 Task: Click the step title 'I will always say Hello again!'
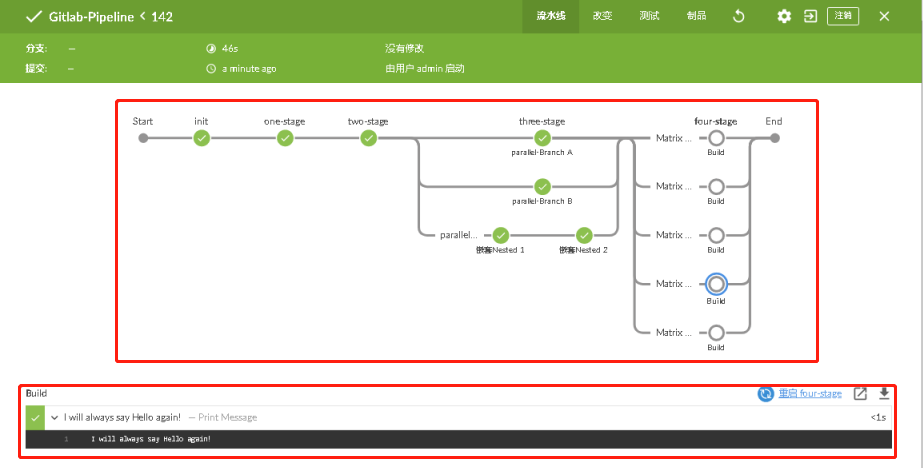point(122,417)
